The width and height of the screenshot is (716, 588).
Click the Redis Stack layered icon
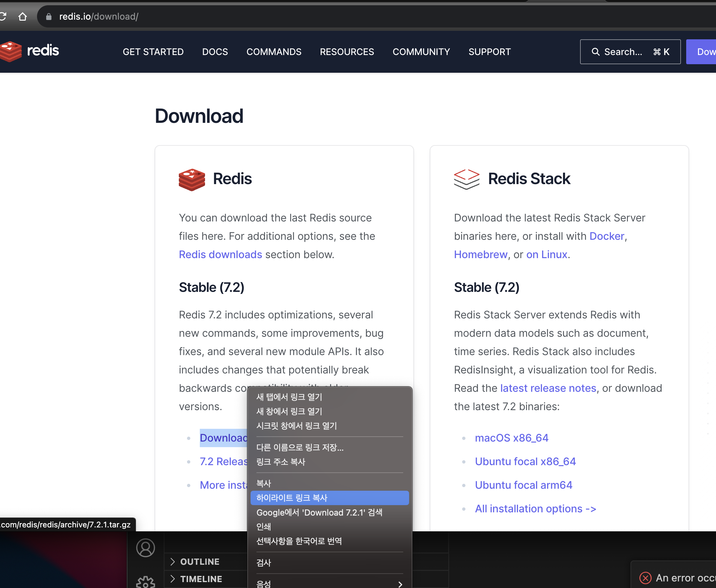point(466,179)
